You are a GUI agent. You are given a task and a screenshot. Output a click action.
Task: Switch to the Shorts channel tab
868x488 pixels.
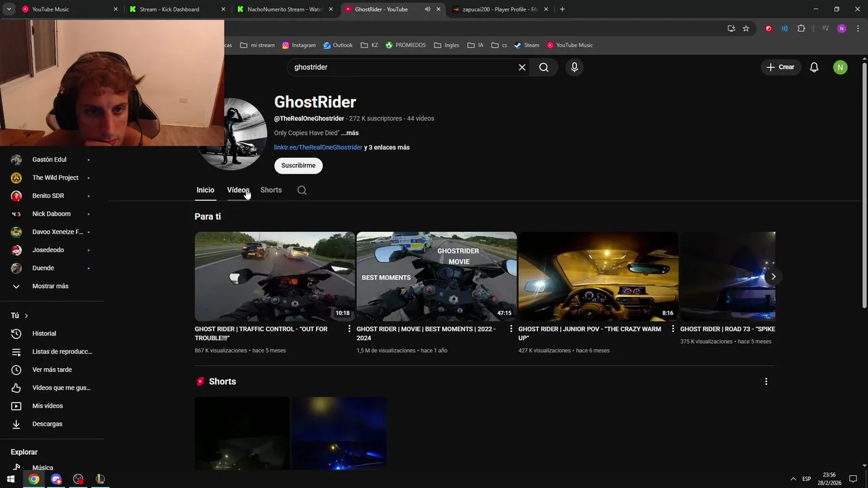pos(271,190)
